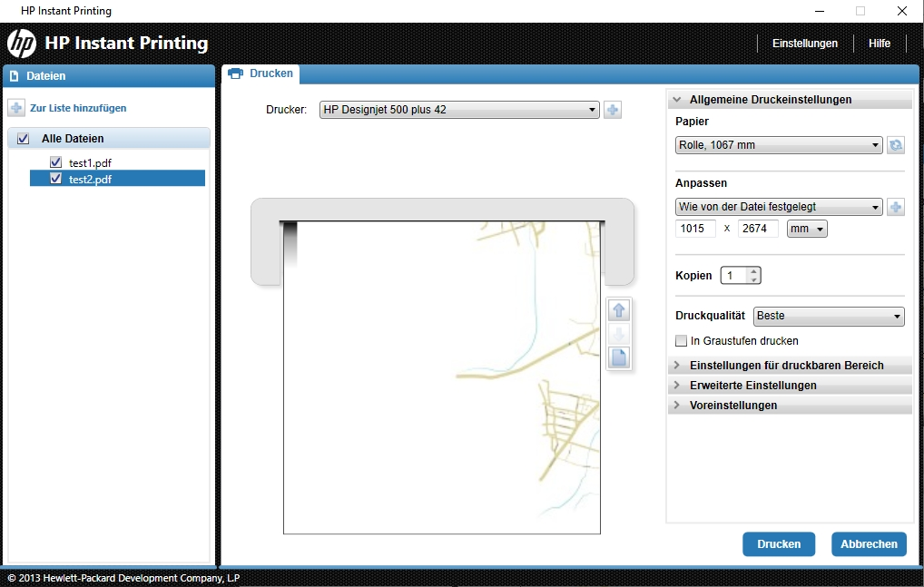
Task: Click the Dateien panel header
Action: coord(109,76)
